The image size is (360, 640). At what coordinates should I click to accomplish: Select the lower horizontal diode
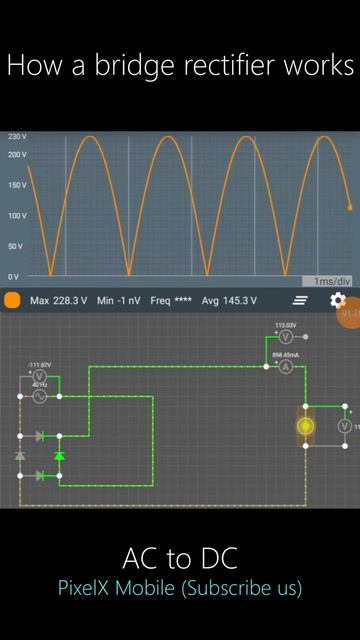(x=40, y=476)
